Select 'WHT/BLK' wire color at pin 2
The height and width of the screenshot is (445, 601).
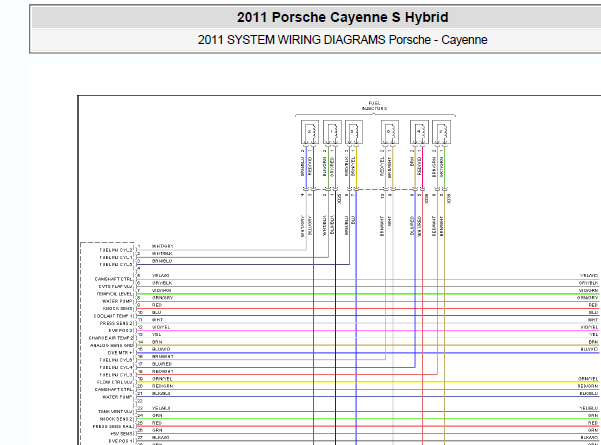[162, 253]
